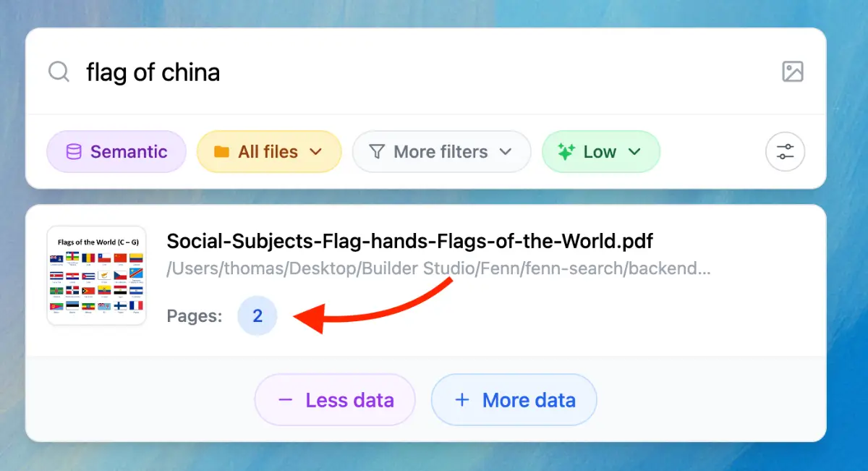Click the file path under the result
Screen dimensions: 868x471
coord(438,270)
